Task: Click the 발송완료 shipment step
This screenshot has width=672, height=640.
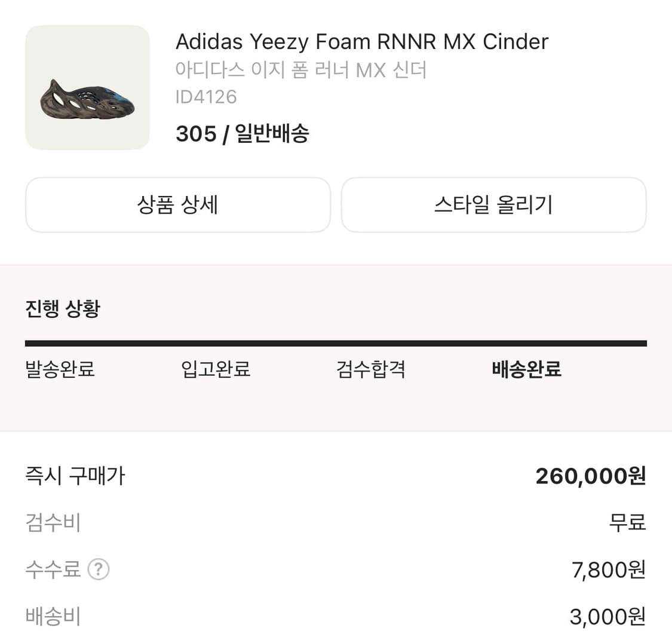Action: click(58, 370)
